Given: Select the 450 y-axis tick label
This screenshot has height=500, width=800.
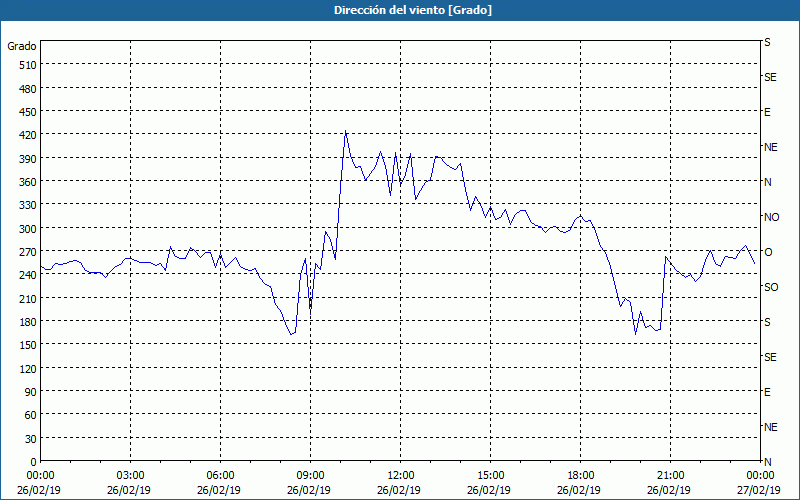Looking at the screenshot, I should tap(29, 112).
